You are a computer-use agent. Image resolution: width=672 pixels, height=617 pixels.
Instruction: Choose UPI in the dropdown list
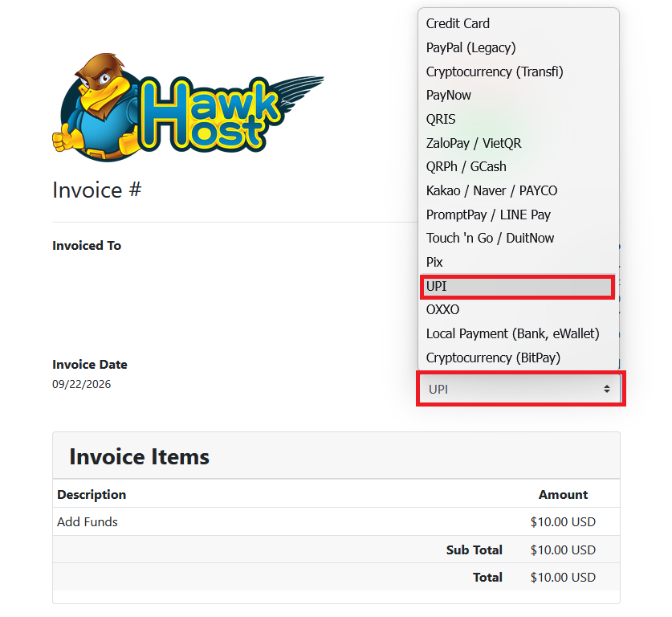pos(518,287)
